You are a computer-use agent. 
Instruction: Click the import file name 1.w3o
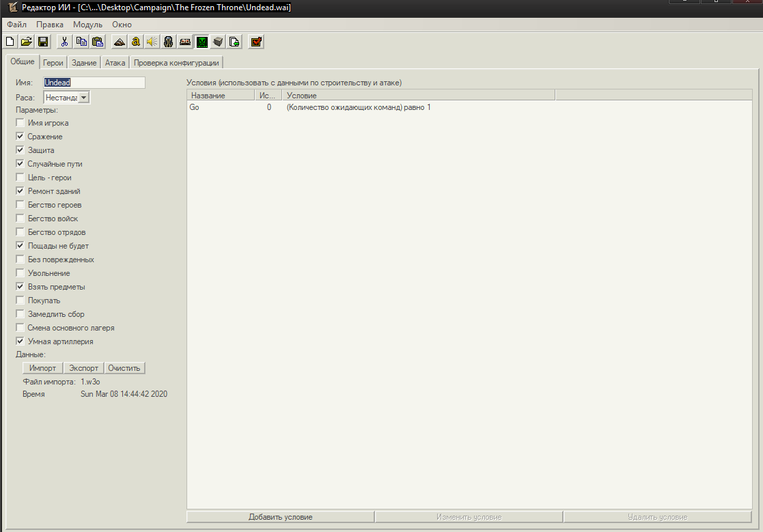coord(91,382)
